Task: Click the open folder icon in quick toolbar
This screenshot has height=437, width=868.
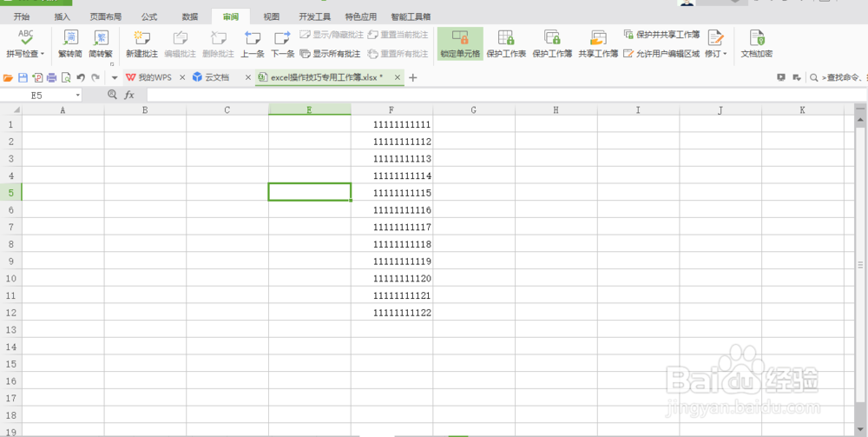Action: tap(9, 77)
